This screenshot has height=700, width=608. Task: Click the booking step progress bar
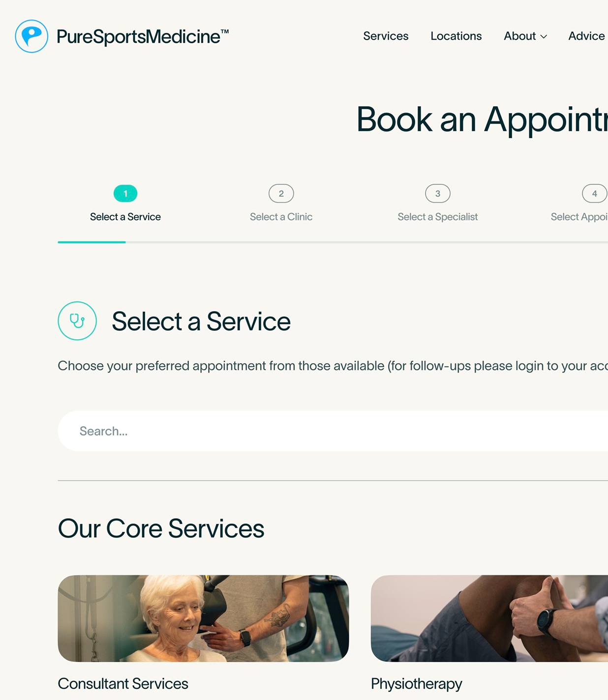(x=333, y=242)
